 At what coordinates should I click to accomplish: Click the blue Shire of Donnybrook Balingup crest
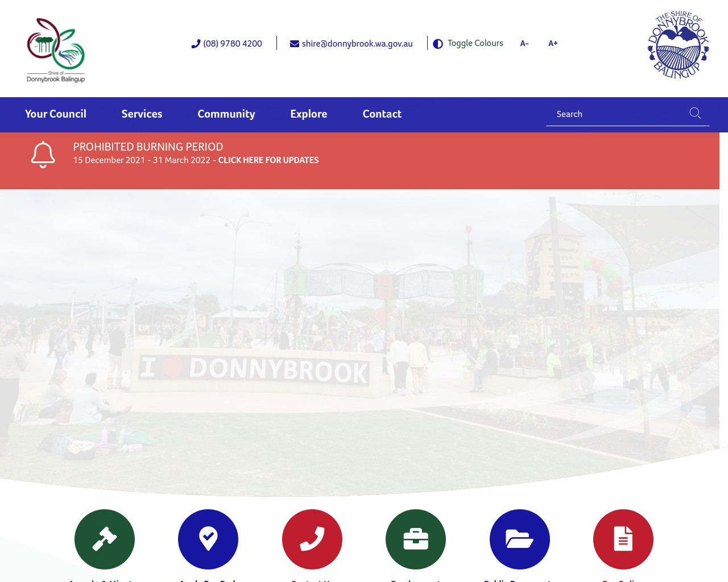(678, 44)
